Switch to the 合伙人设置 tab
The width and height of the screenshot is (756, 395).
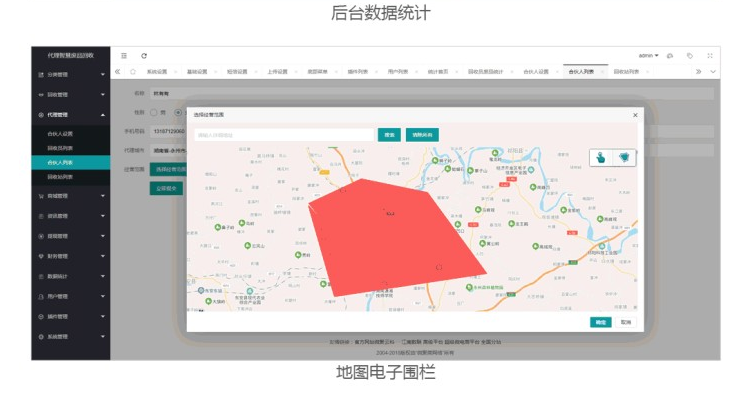point(536,71)
